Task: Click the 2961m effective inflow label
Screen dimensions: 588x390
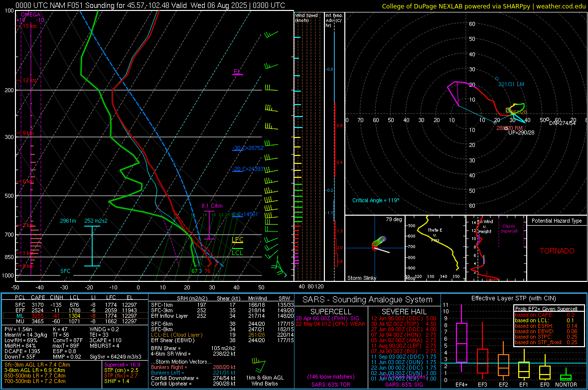Action: tap(68, 221)
